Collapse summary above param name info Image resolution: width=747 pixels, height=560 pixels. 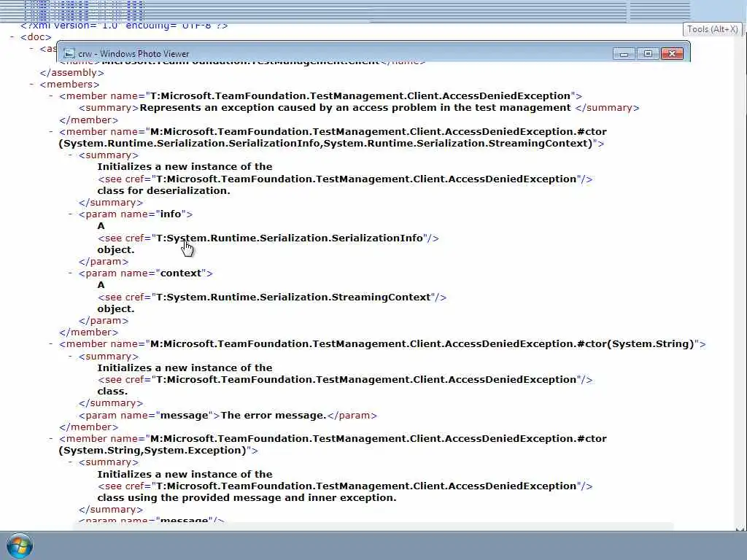(x=71, y=155)
